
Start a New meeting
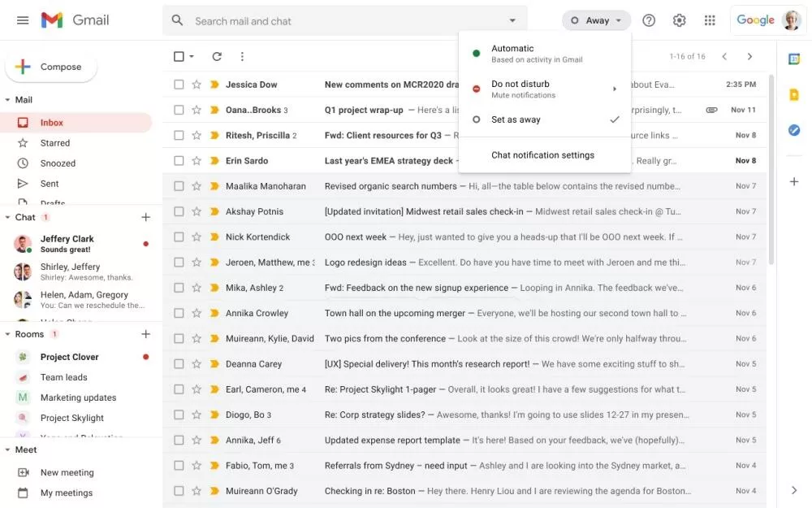[67, 473]
